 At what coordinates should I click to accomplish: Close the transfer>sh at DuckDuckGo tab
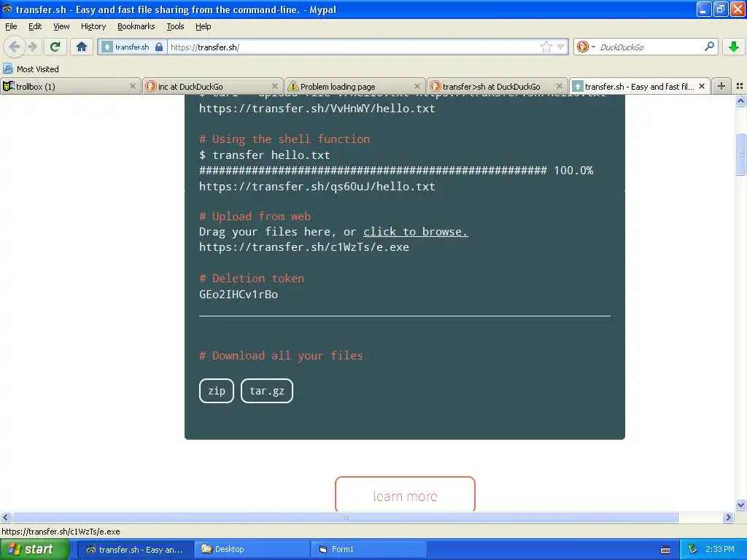560,86
